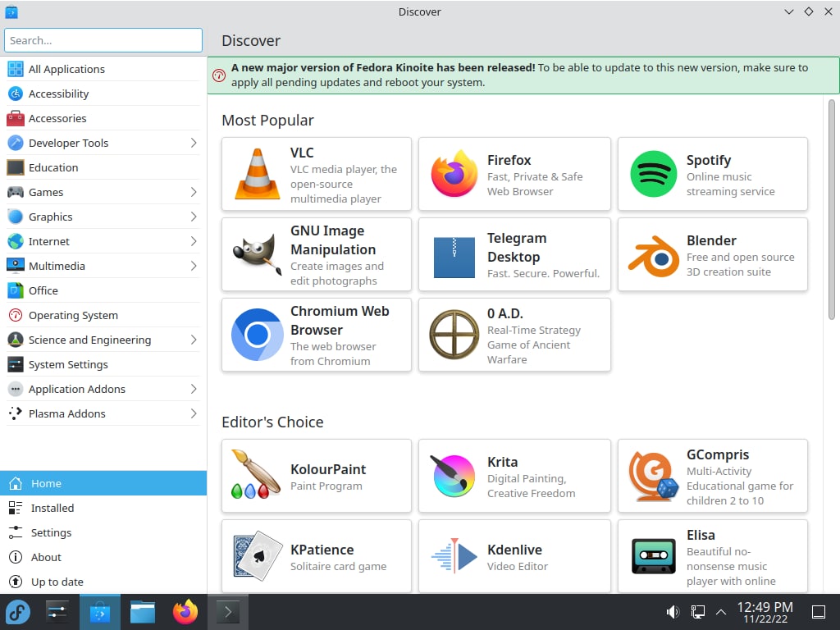
Task: Click the KPatience playing card icon
Action: tap(258, 556)
